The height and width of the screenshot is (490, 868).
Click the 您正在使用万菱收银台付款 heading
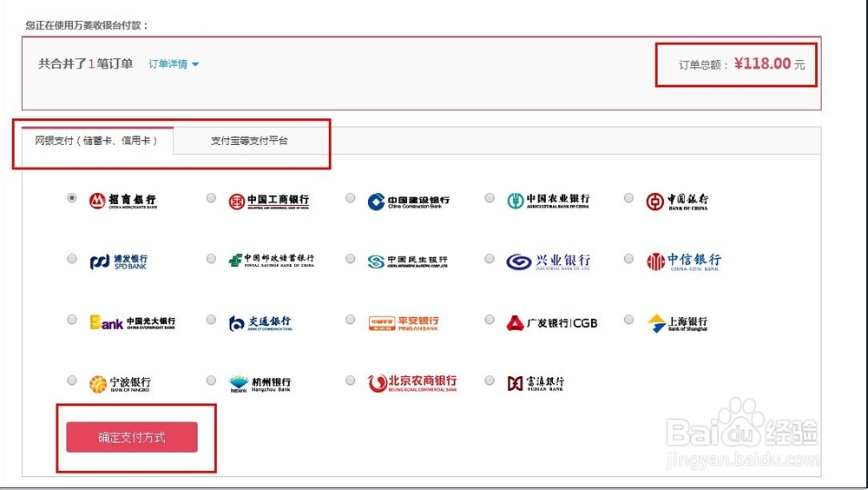coord(86,25)
